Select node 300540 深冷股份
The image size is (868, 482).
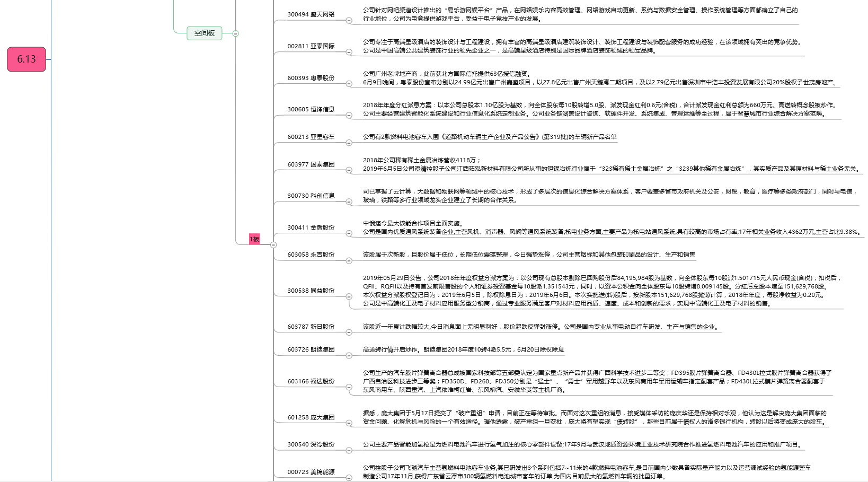click(x=311, y=444)
